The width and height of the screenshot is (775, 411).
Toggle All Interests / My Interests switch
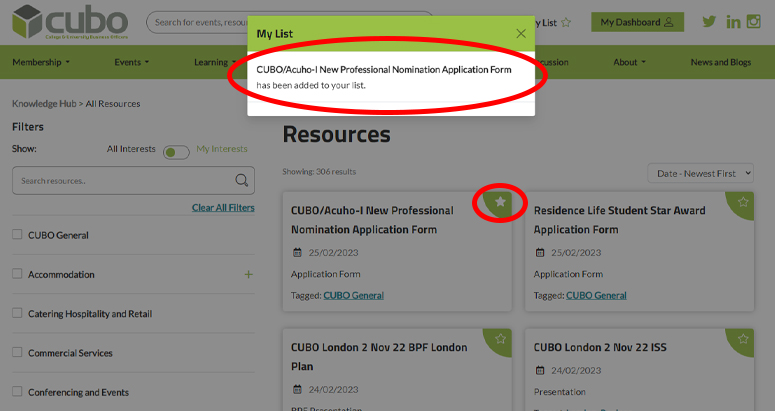(176, 152)
